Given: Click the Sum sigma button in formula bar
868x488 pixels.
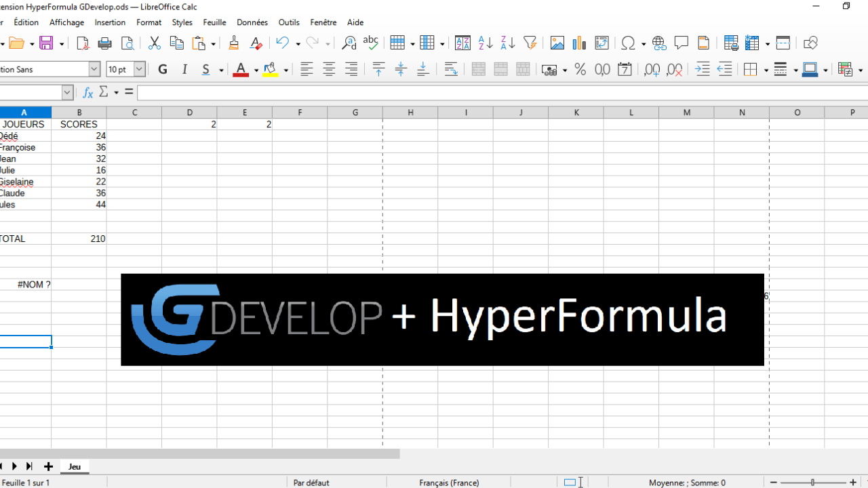Looking at the screenshot, I should click(x=104, y=92).
